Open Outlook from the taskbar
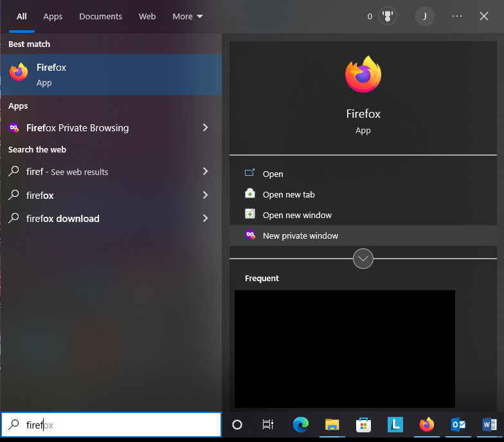Viewport: 504px width, 442px height. point(458,425)
